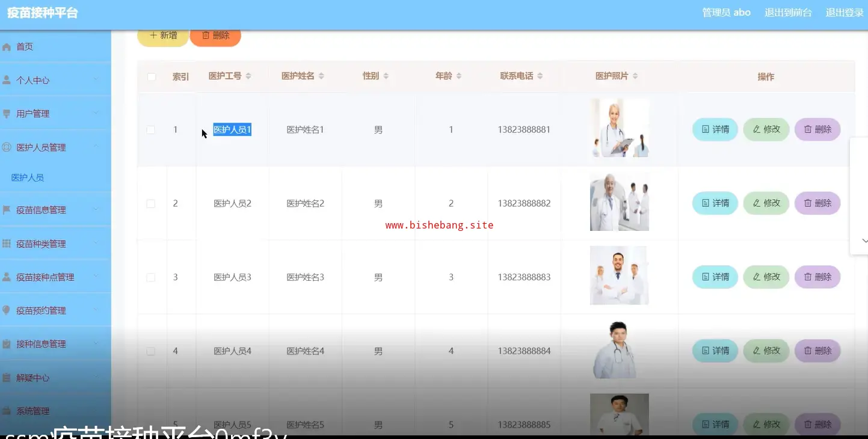Open the photo thumbnail for 医护人员3
This screenshot has width=868, height=439.
pos(620,275)
